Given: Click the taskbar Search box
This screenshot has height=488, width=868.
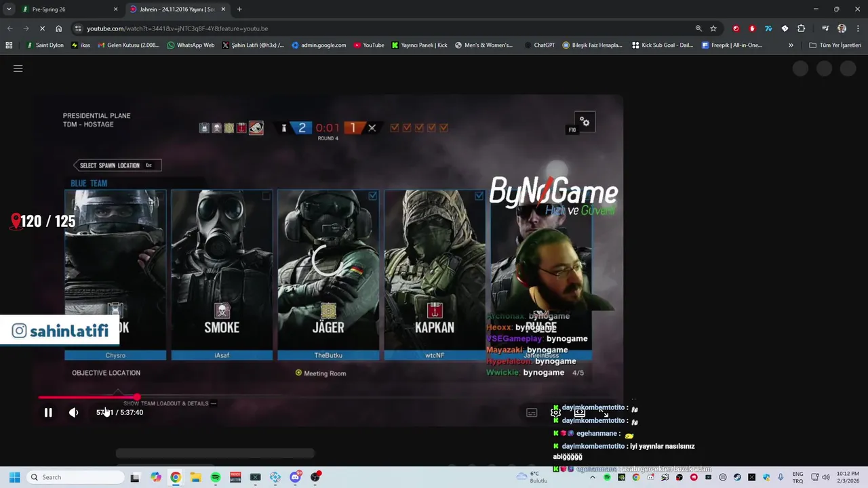Looking at the screenshot, I should [75, 477].
